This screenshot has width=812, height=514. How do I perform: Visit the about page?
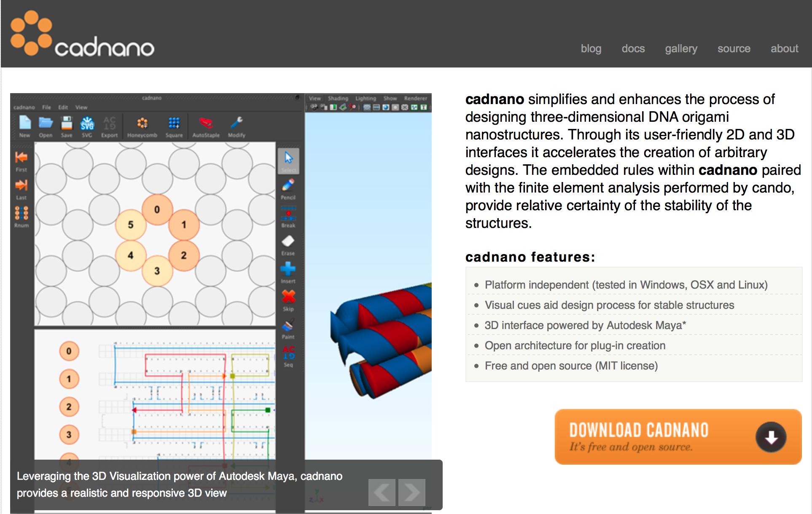click(784, 48)
